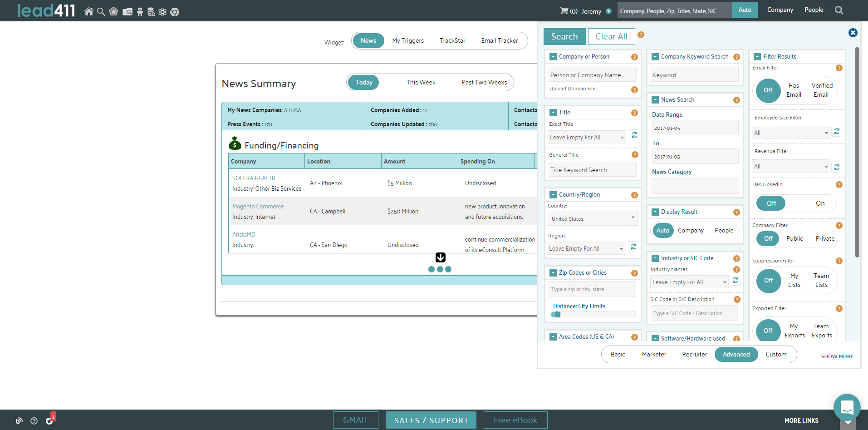Switch widget to TrackStar

(452, 41)
